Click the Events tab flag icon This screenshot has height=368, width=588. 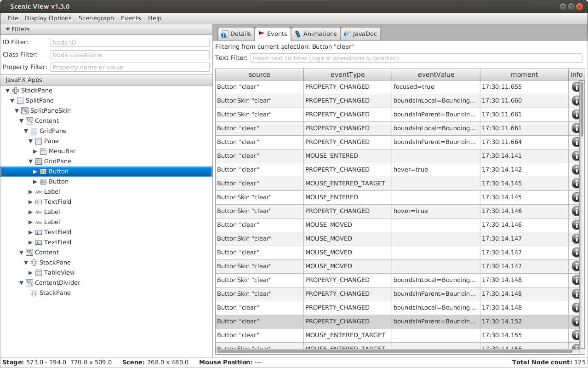pos(262,34)
